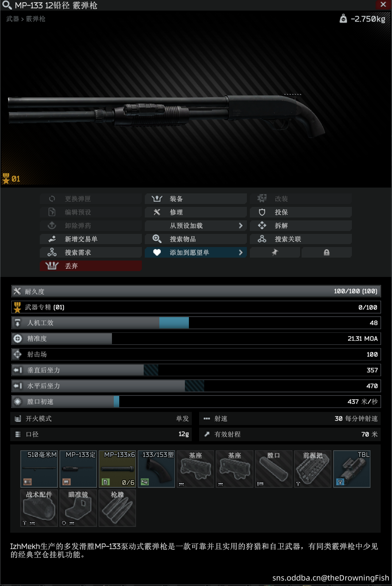Select the 装备 equip option
Viewport: 392px width, 586px height.
point(196,198)
